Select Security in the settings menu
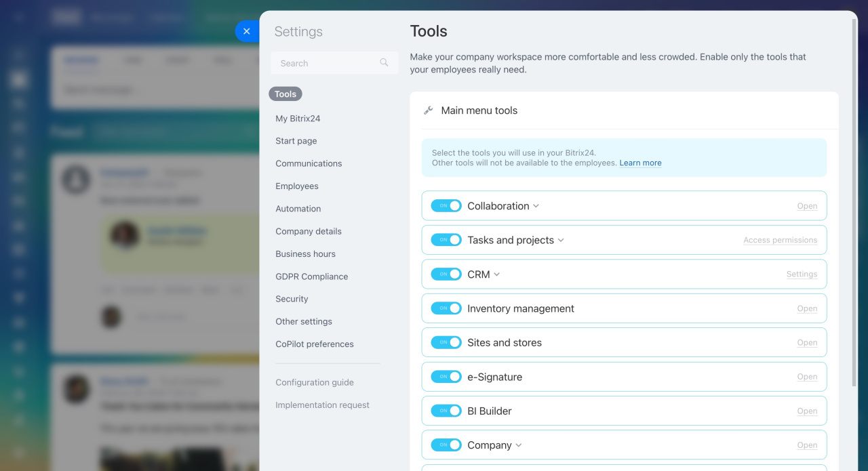This screenshot has height=471, width=868. pyautogui.click(x=292, y=299)
